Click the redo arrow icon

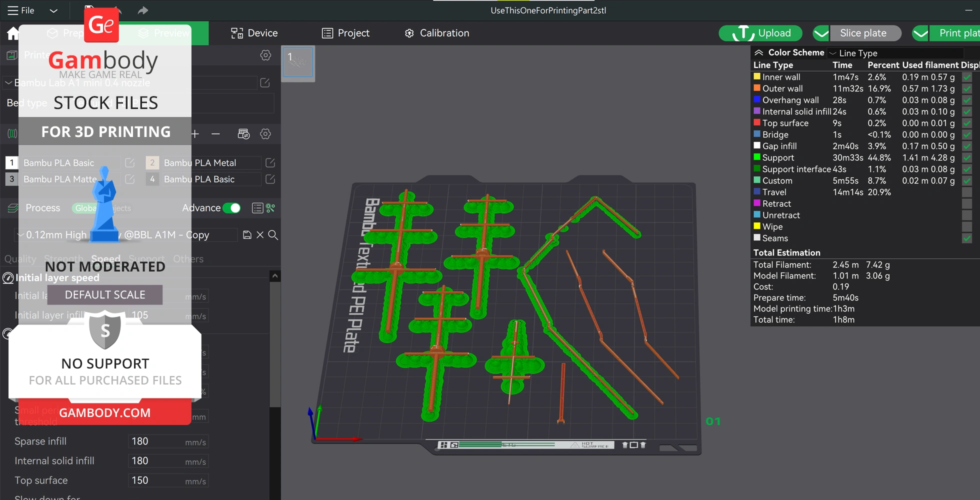143,10
